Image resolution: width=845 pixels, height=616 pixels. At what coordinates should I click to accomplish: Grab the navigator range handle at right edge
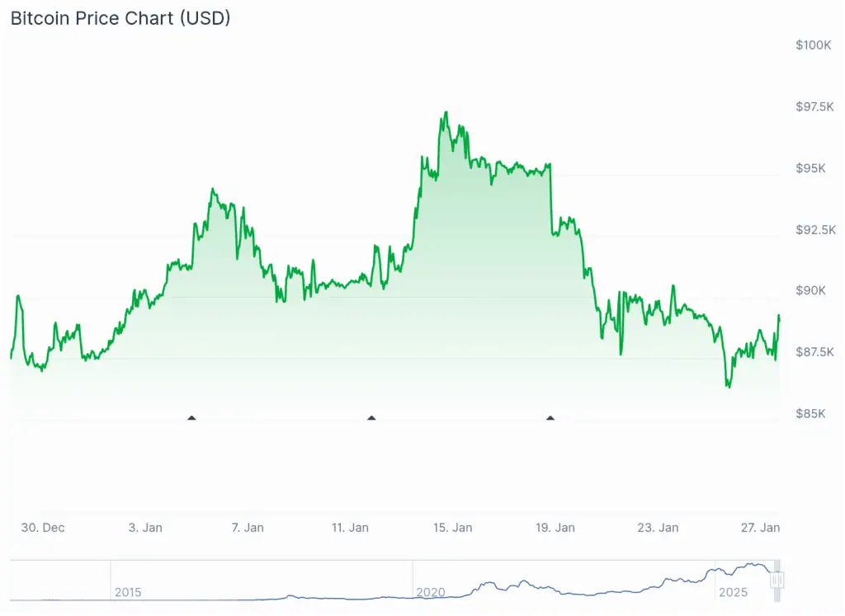pos(777,581)
